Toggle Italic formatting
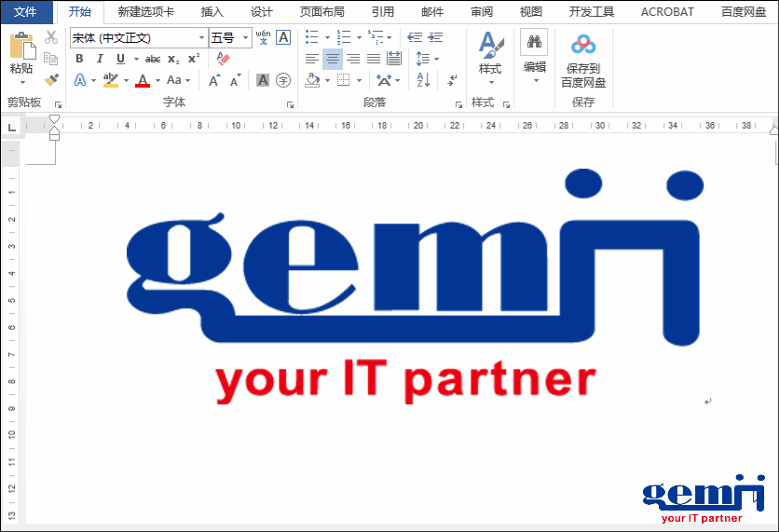The height and width of the screenshot is (532, 779). coord(100,59)
